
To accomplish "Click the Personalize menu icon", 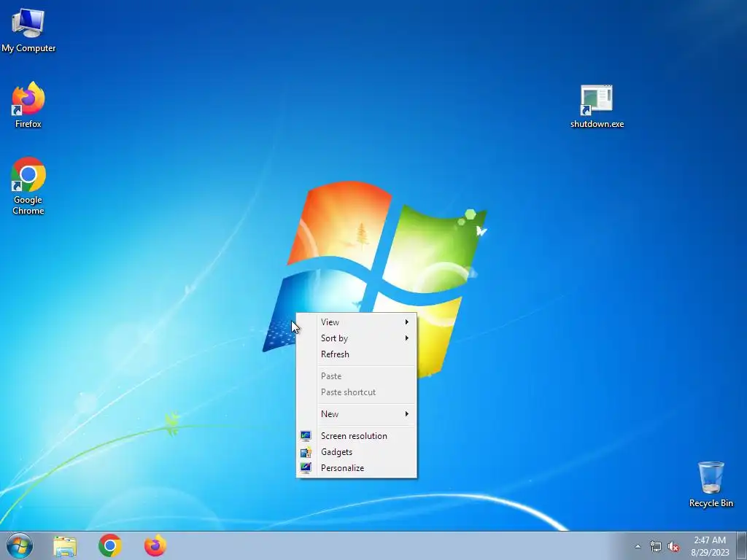I will click(306, 468).
